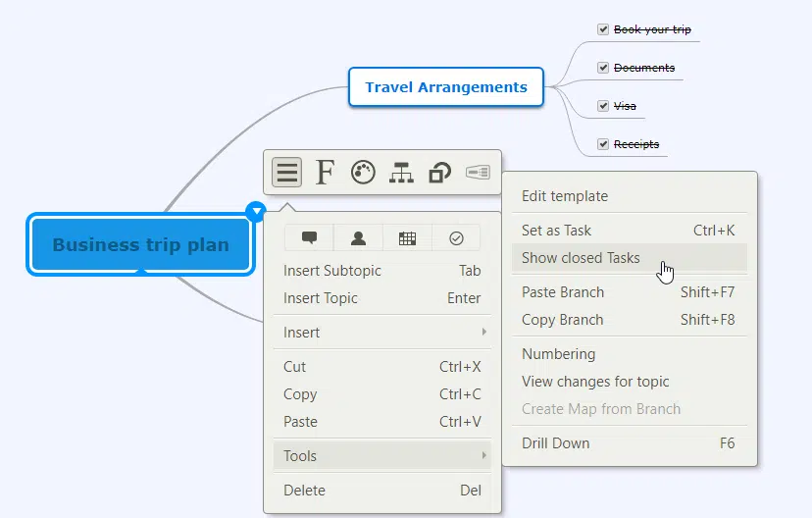Click the person assignee icon

pyautogui.click(x=358, y=237)
